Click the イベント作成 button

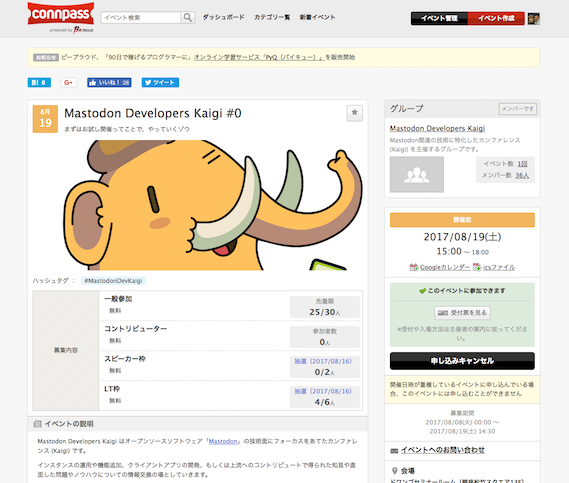(x=496, y=18)
